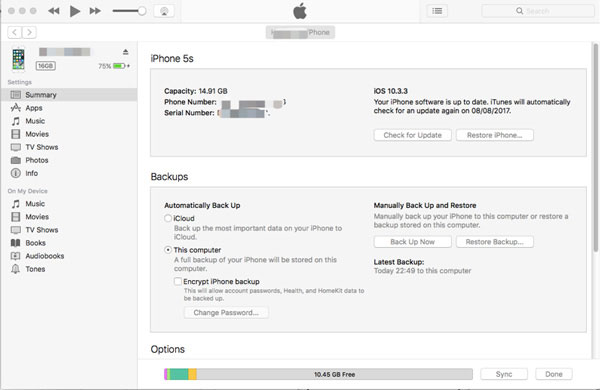
Task: Click the Back Up Now button
Action: pyautogui.click(x=412, y=242)
